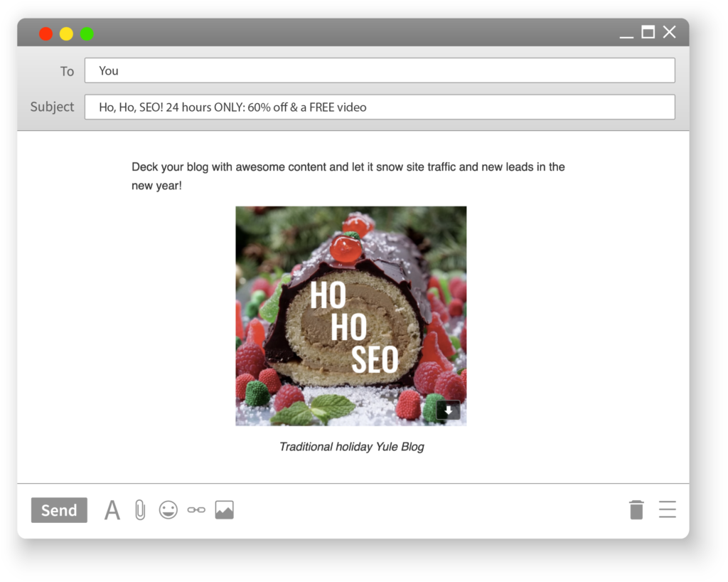Open text formatting with the A icon

(x=112, y=510)
